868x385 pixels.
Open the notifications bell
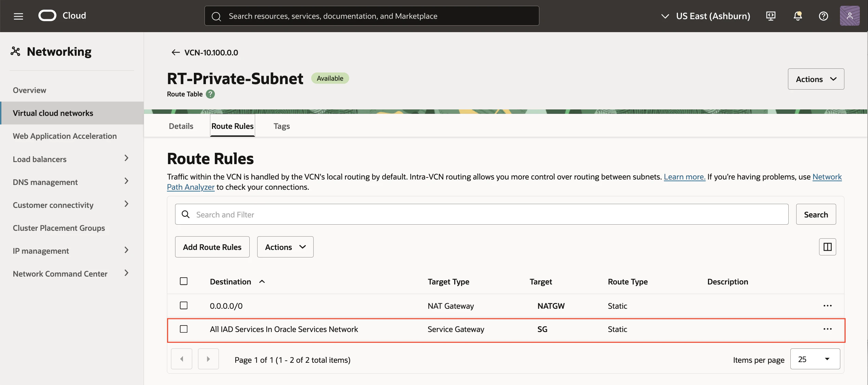click(x=798, y=16)
